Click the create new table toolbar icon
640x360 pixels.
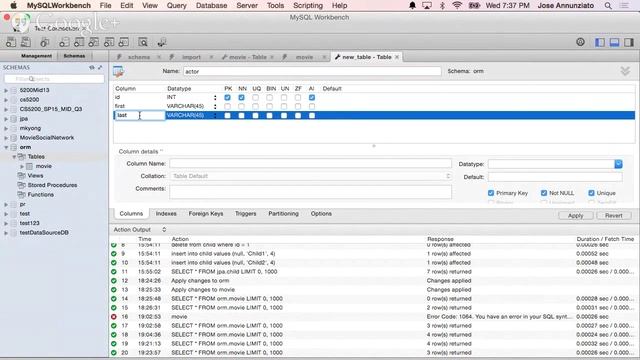point(79,42)
